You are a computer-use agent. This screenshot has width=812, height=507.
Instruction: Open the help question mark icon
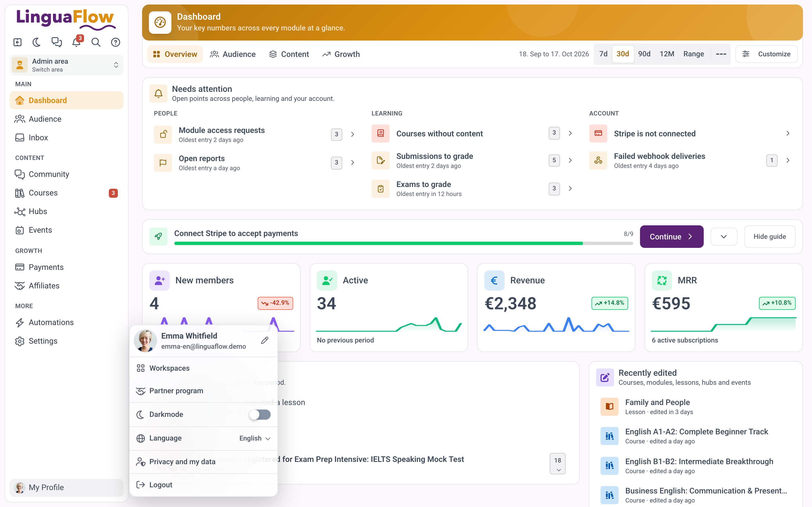point(115,42)
